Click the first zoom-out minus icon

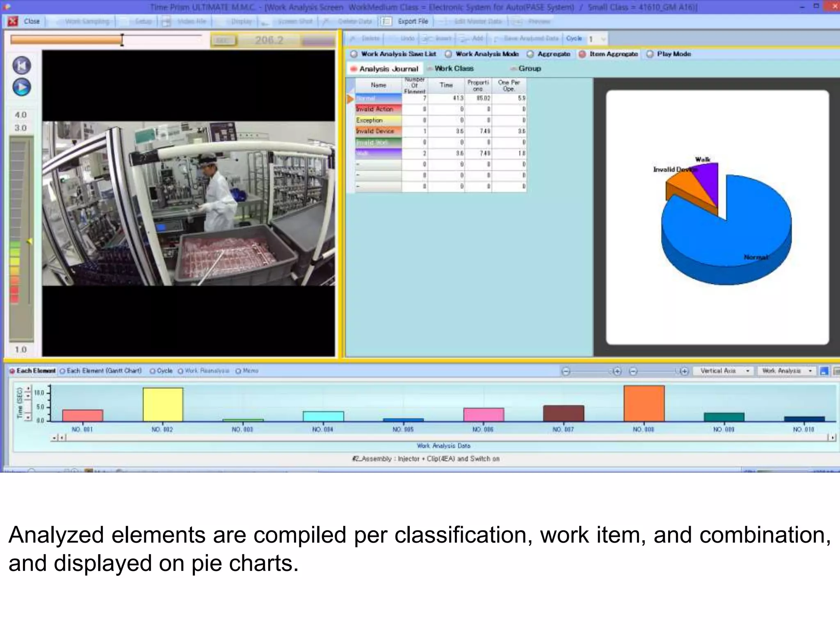566,371
